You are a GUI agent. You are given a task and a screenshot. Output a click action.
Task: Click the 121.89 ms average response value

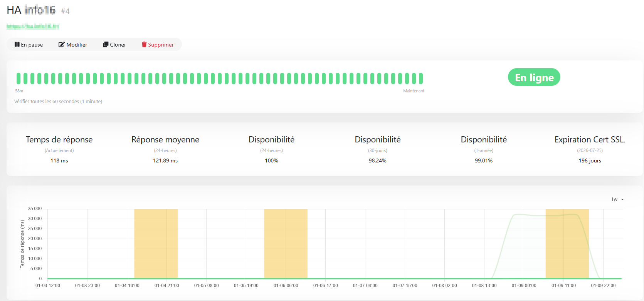point(165,161)
